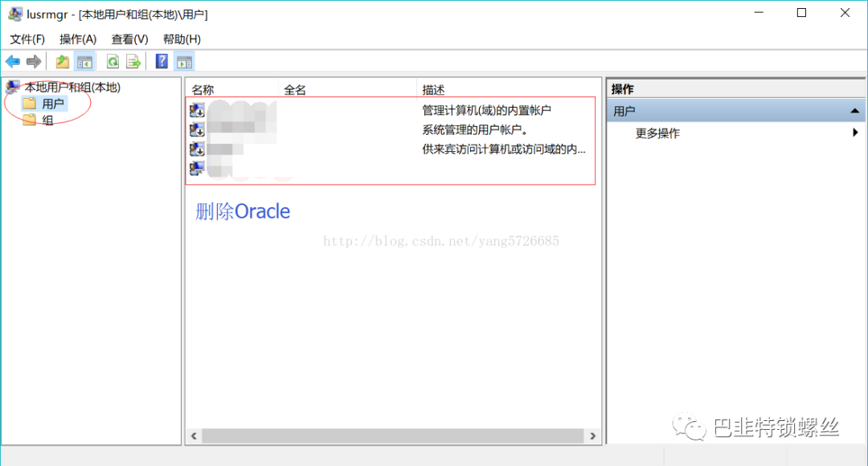Maximize the lusrmgr window
The height and width of the screenshot is (466, 868).
(x=801, y=13)
